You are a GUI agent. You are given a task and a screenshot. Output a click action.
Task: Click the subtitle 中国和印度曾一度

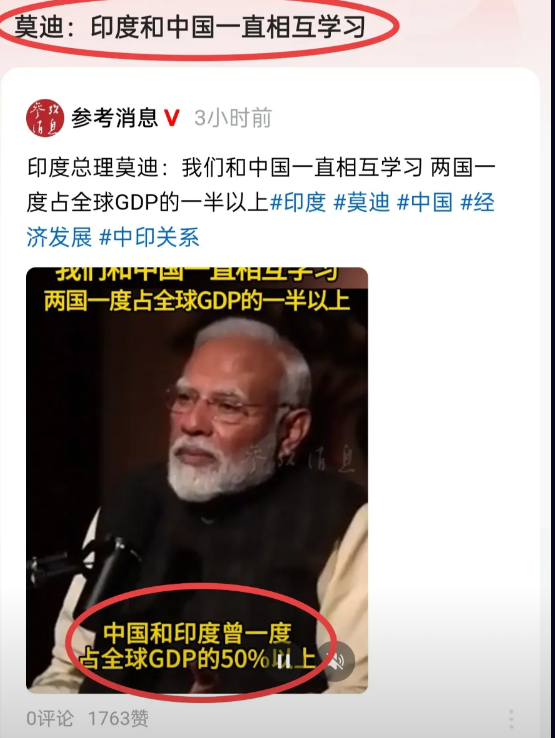[197, 633]
